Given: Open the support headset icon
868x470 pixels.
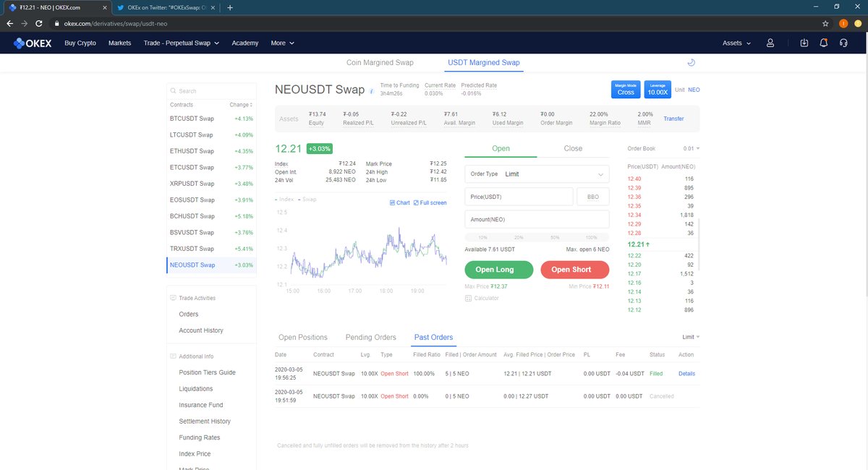Looking at the screenshot, I should 843,43.
